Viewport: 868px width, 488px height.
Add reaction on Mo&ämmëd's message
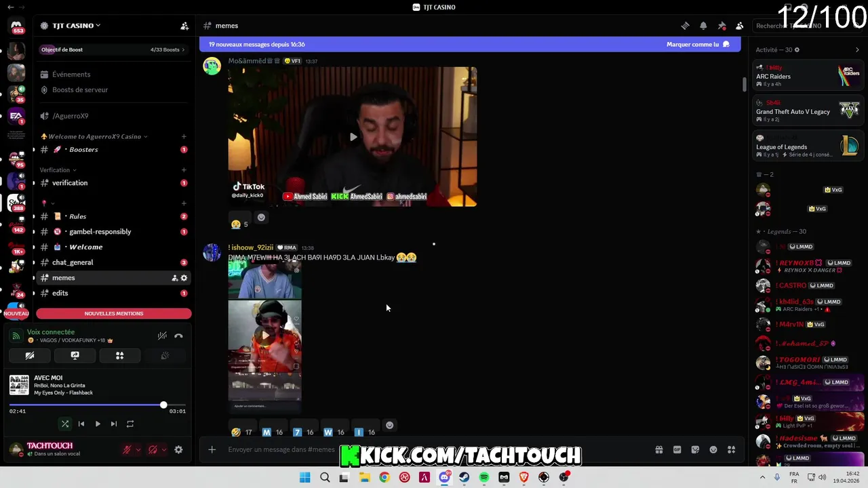click(x=261, y=217)
